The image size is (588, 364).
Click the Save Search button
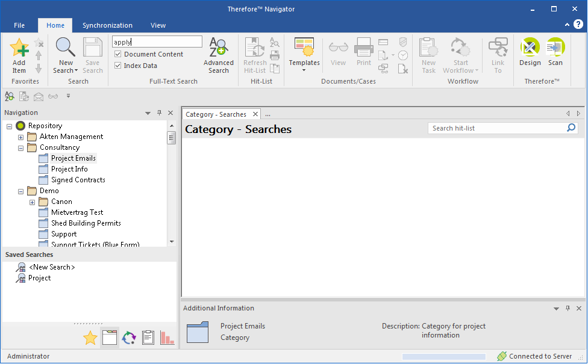(x=93, y=54)
